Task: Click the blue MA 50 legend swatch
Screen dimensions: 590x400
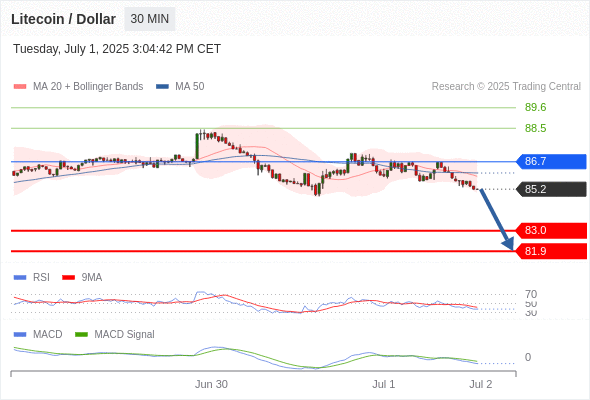Action: [x=162, y=87]
